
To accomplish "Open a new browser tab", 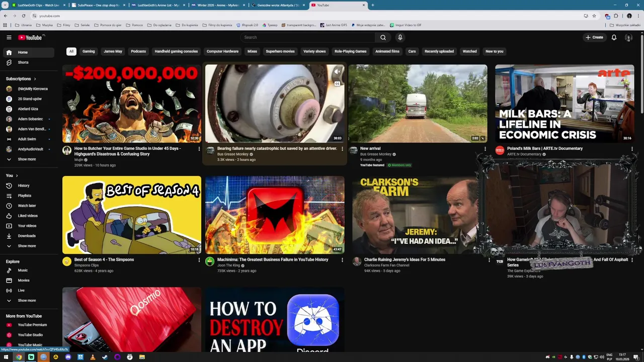I will [x=372, y=5].
